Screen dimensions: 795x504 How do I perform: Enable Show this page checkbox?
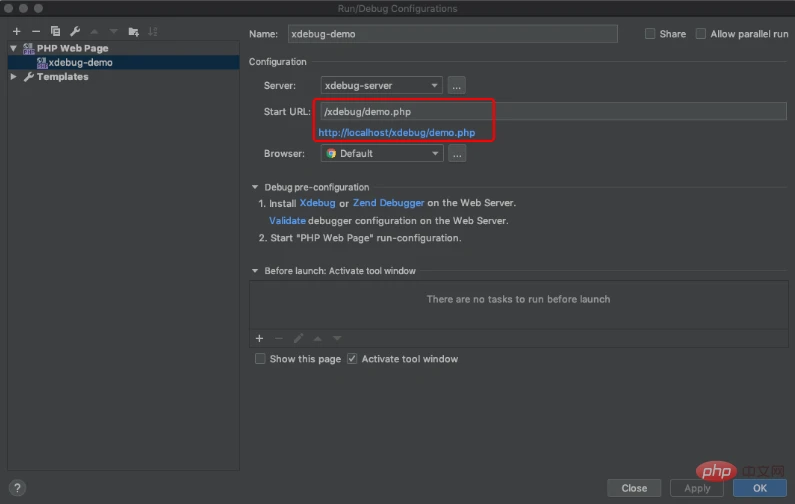(x=260, y=359)
